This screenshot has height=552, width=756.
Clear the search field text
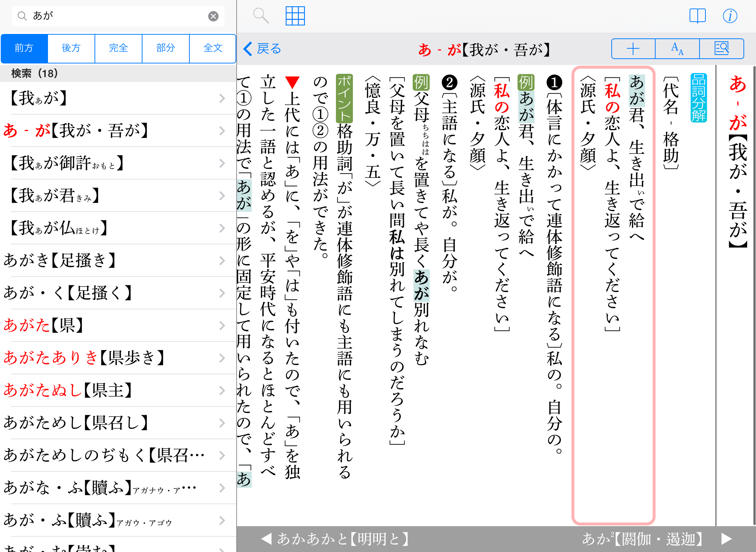tap(213, 16)
